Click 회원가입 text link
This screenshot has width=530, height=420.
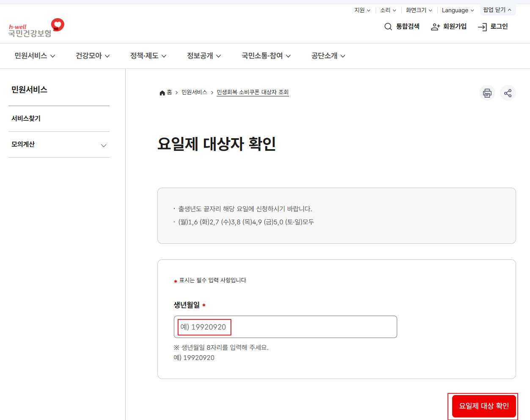[455, 27]
